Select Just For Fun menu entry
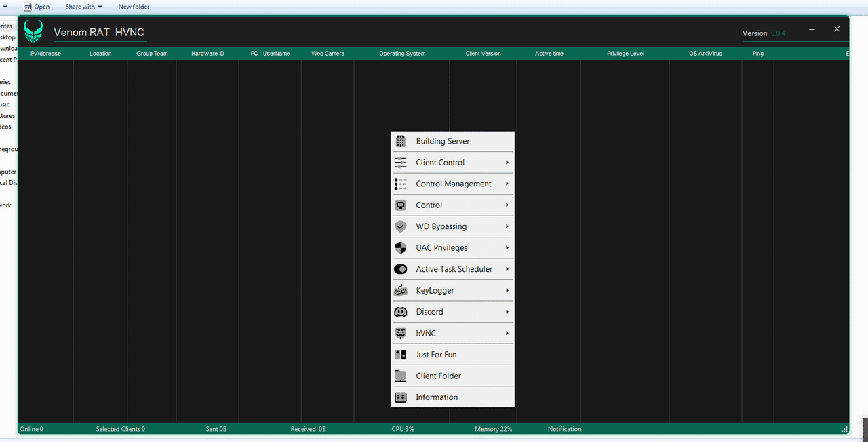The height and width of the screenshot is (442, 868). point(435,354)
